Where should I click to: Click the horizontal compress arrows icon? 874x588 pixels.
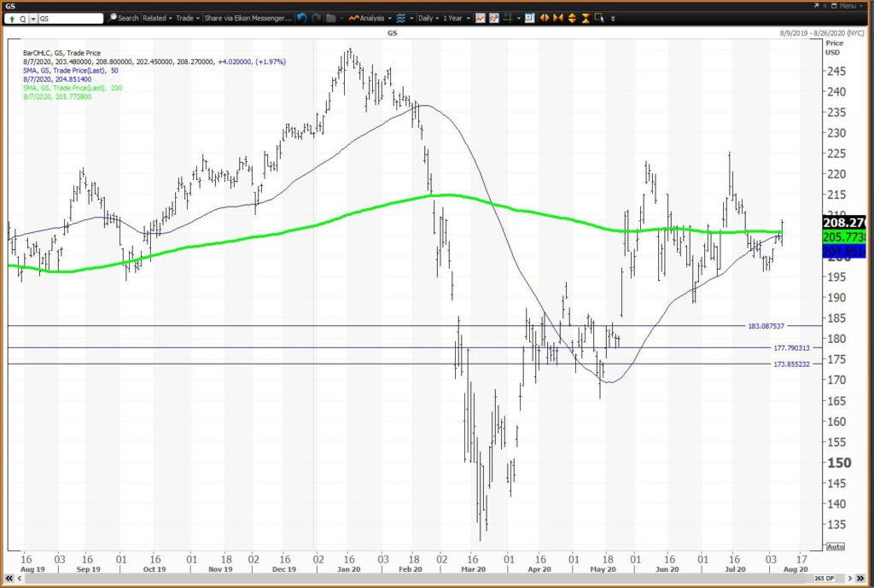click(x=558, y=18)
